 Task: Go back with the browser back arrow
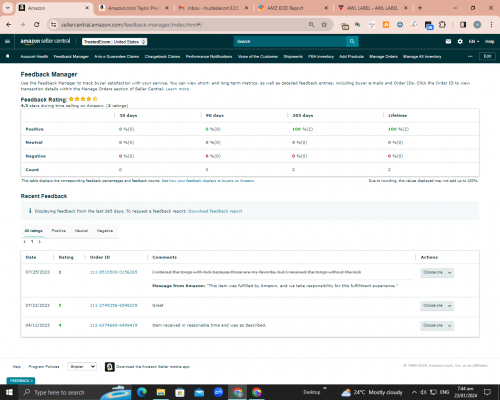[x=9, y=25]
